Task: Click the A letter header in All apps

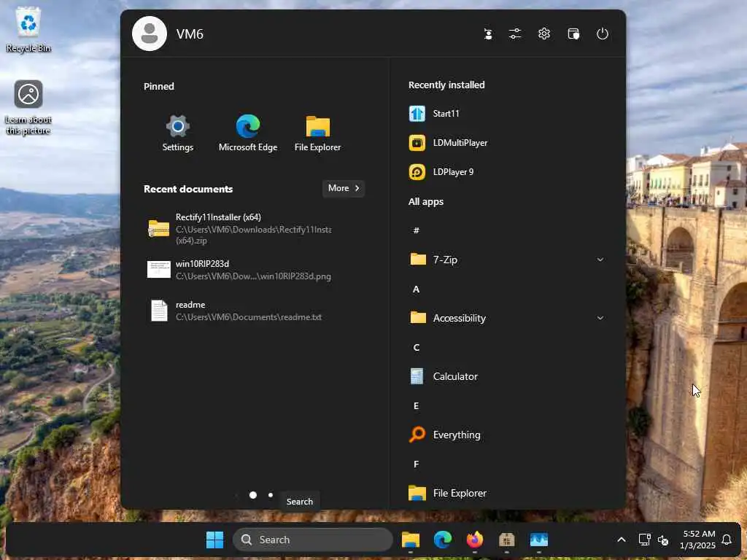Action: click(416, 289)
